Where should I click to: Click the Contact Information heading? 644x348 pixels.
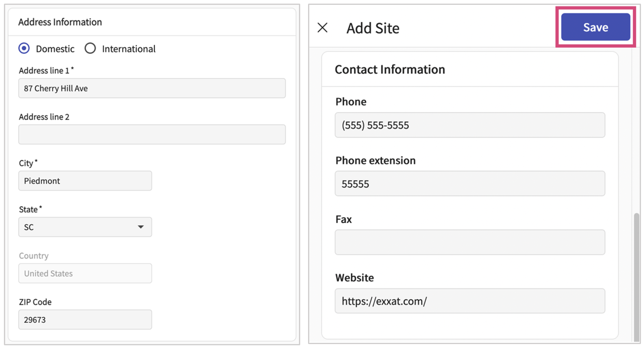pyautogui.click(x=390, y=69)
